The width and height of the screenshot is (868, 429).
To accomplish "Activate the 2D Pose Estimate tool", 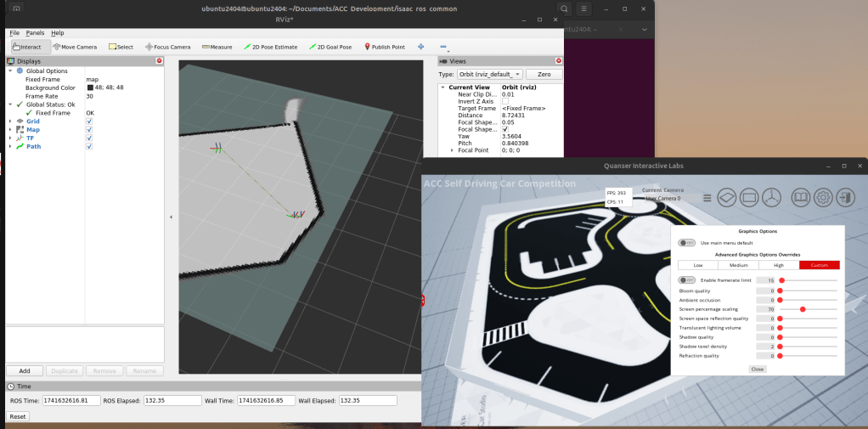I will tap(270, 47).
